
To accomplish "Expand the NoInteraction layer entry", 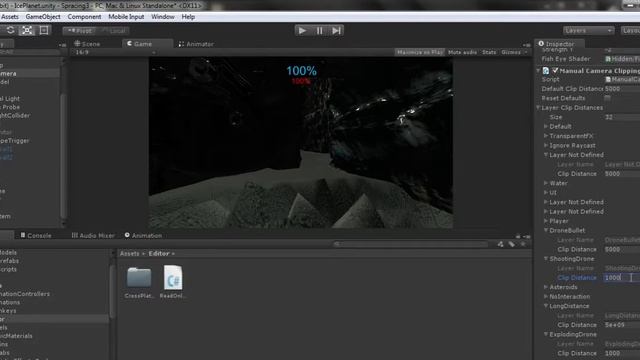I will [546, 296].
